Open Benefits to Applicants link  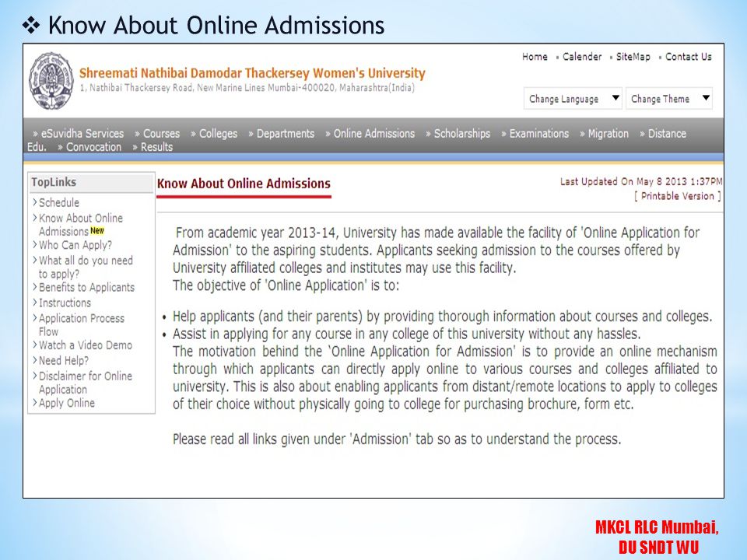pos(86,287)
